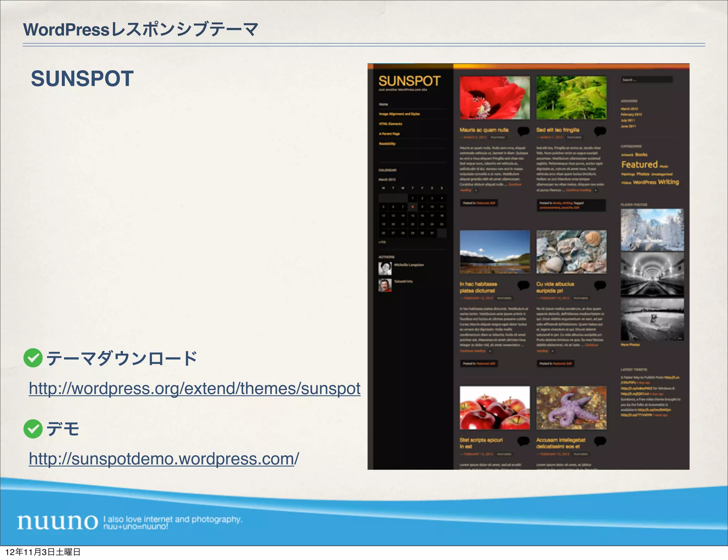Open HTML Elements menu item
728x560 pixels.
(390, 124)
